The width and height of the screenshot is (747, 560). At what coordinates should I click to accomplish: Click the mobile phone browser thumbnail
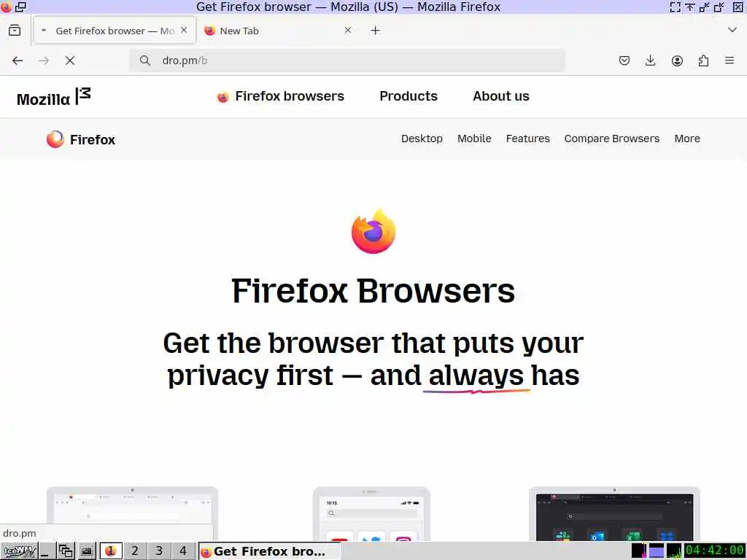click(x=371, y=513)
